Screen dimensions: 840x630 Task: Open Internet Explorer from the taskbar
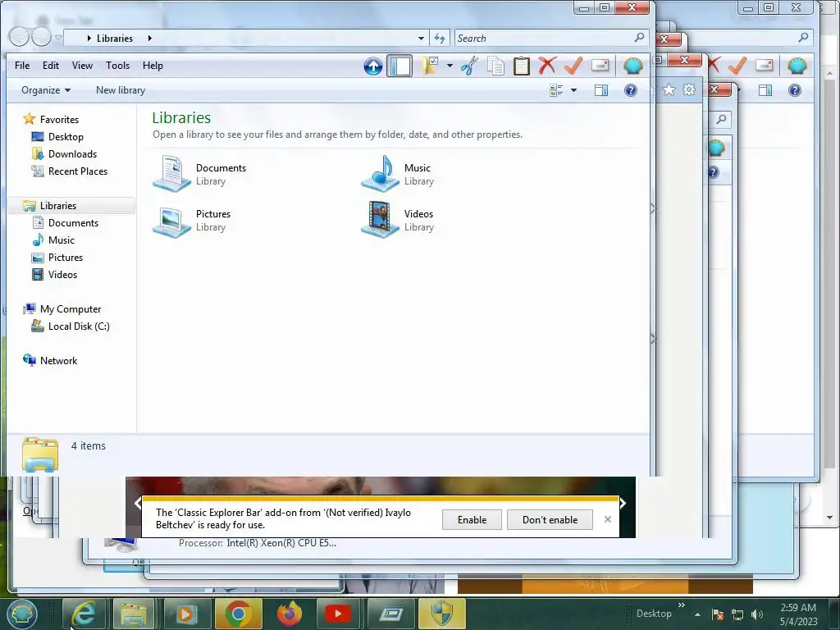(x=83, y=614)
